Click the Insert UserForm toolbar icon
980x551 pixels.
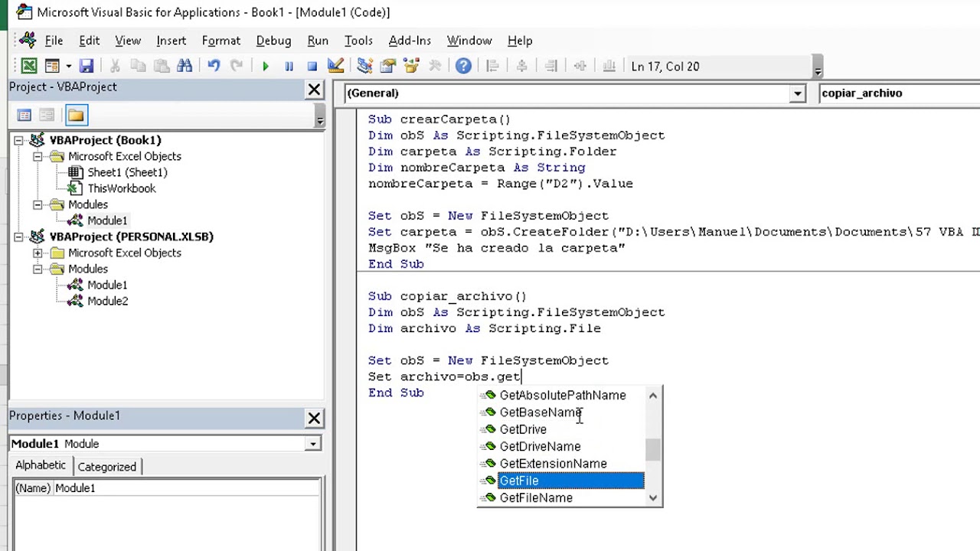coord(52,67)
